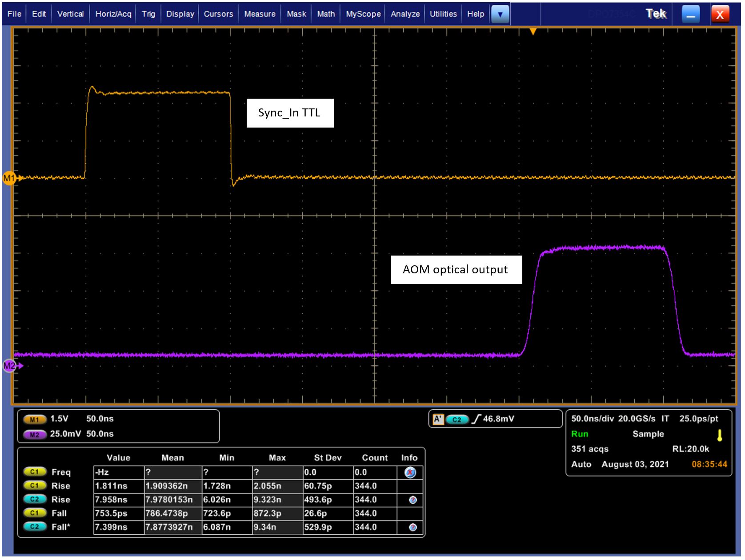Click the Run acquisition status
The width and height of the screenshot is (745, 560).
[x=580, y=434]
